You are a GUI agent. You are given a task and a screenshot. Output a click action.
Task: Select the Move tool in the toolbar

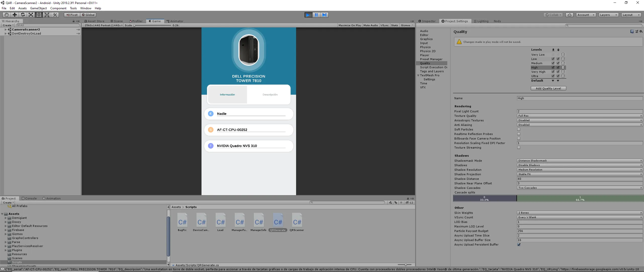pos(15,15)
